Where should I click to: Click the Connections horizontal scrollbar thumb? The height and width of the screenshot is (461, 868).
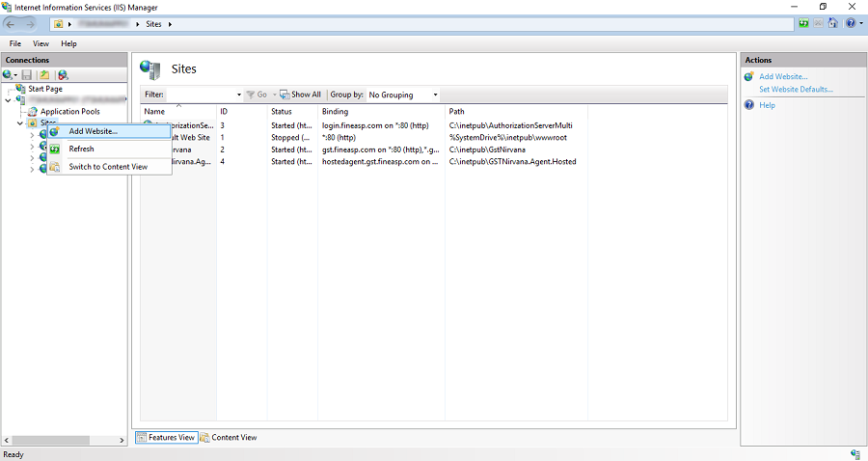(x=50, y=441)
